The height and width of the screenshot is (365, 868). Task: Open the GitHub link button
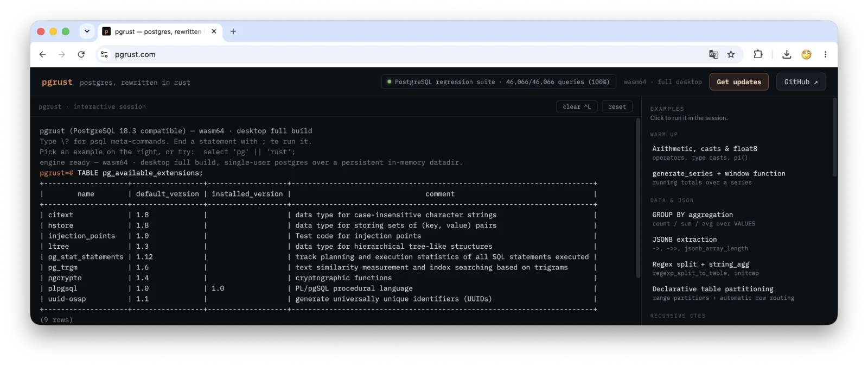[x=801, y=82]
